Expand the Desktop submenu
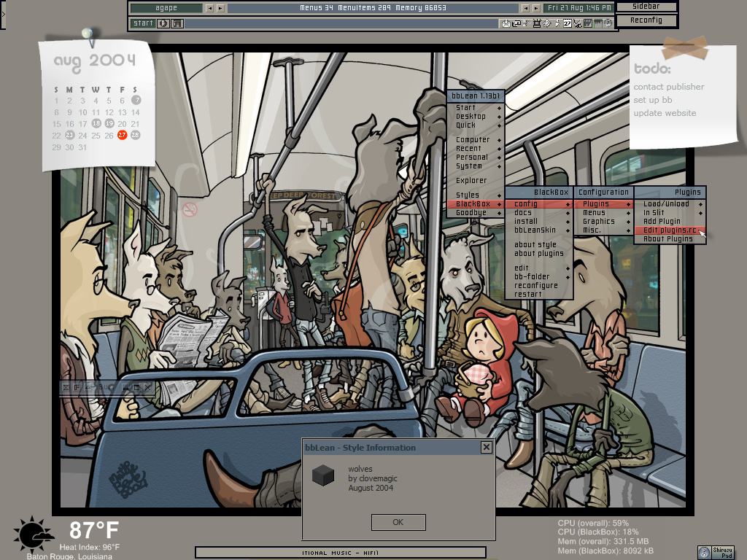The image size is (747, 560). coord(476,117)
